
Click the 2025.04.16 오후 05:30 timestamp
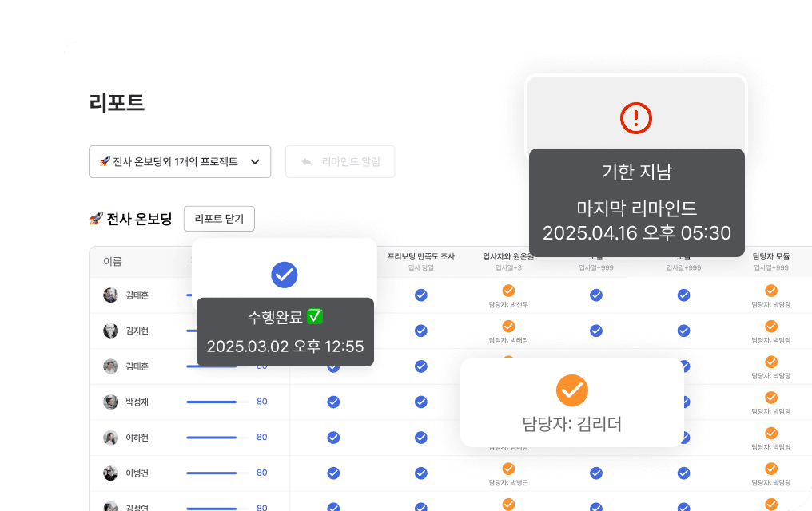coord(636,232)
